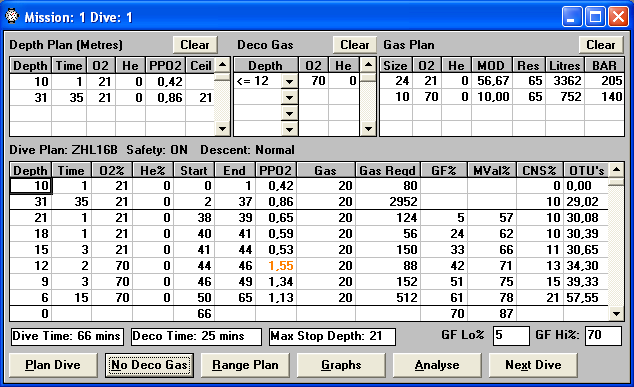The image size is (634, 387).
Task: Click the Plan Dive button
Action: pos(53,365)
